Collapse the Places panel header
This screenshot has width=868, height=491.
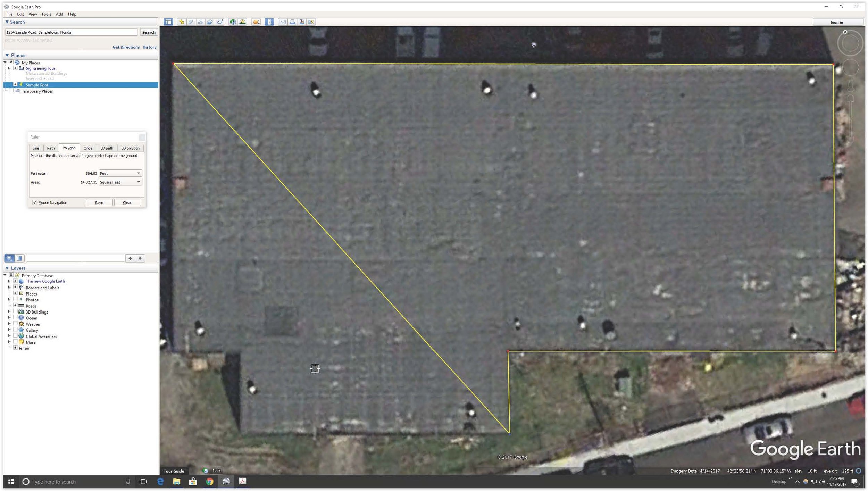[7, 55]
